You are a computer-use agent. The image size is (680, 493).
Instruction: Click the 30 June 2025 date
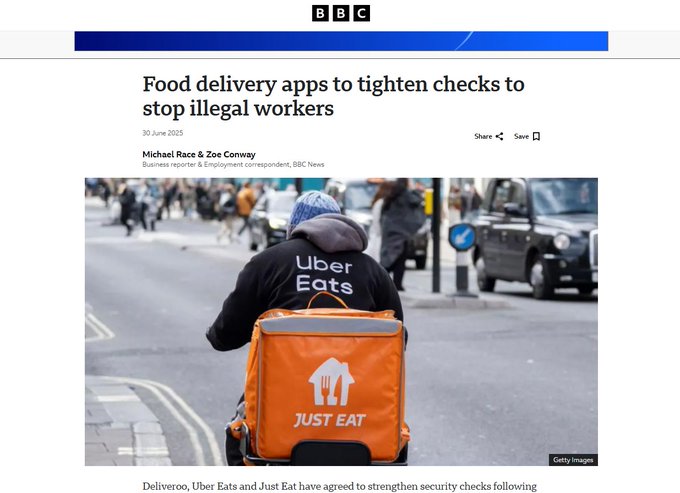point(163,133)
